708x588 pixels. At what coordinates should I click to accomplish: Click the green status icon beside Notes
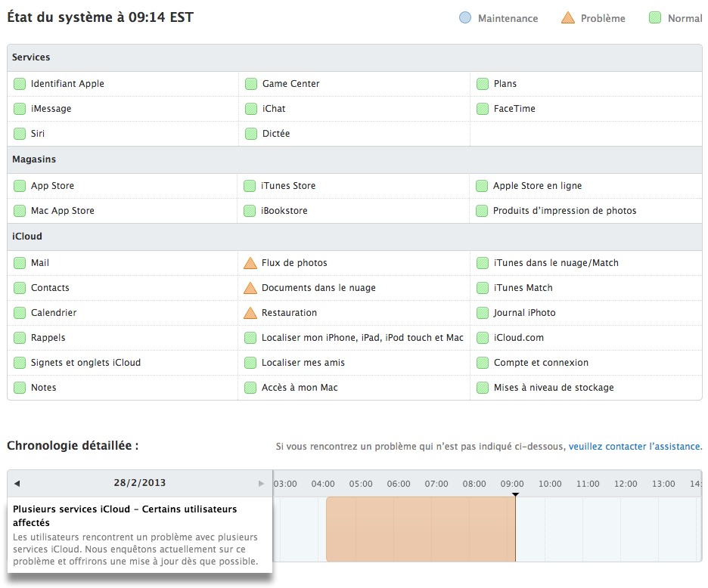pos(20,388)
